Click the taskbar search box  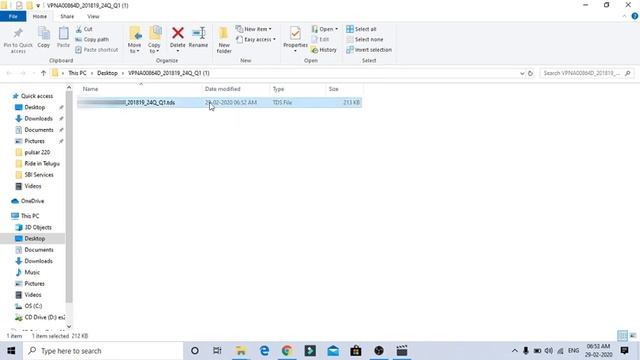104,351
